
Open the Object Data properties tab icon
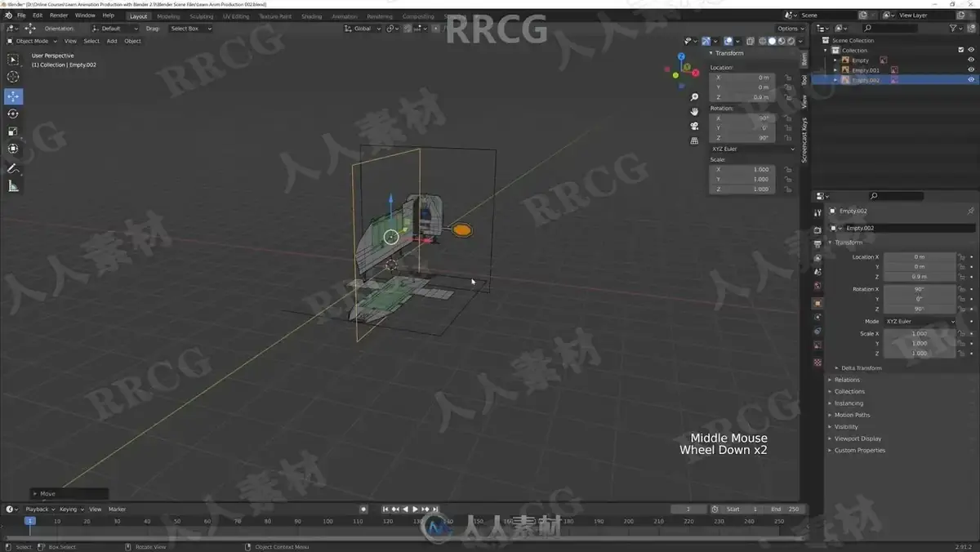point(817,345)
